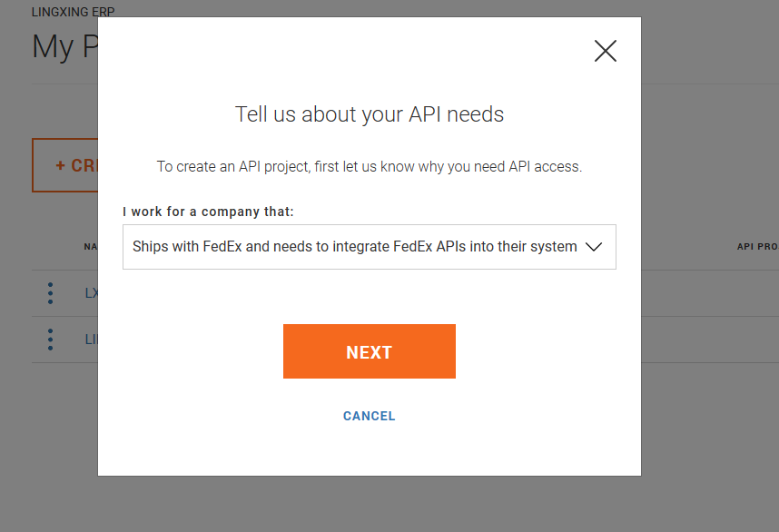Click the NA column header
Screen dimensions: 779x532
click(90, 246)
